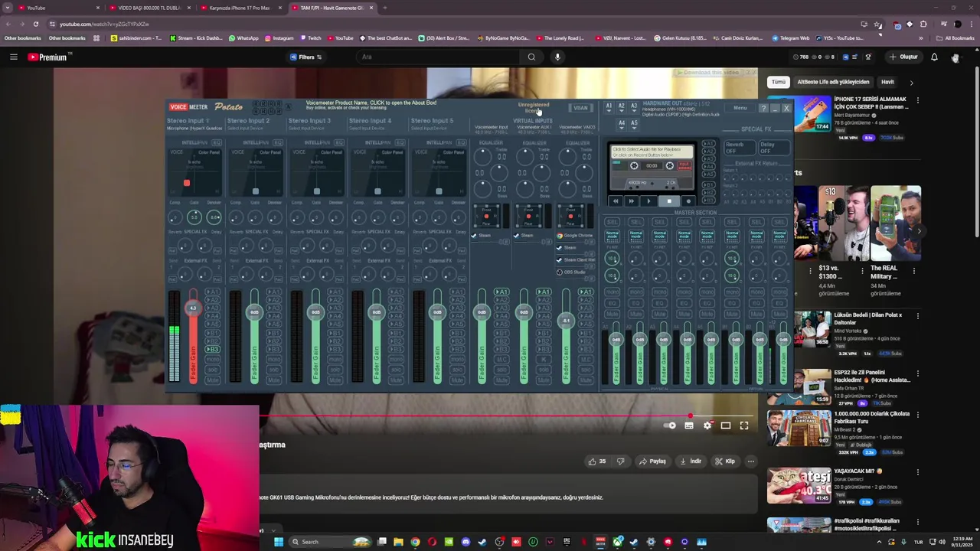The width and height of the screenshot is (980, 551).
Task: Dislike the video with thumbs down
Action: 620,461
